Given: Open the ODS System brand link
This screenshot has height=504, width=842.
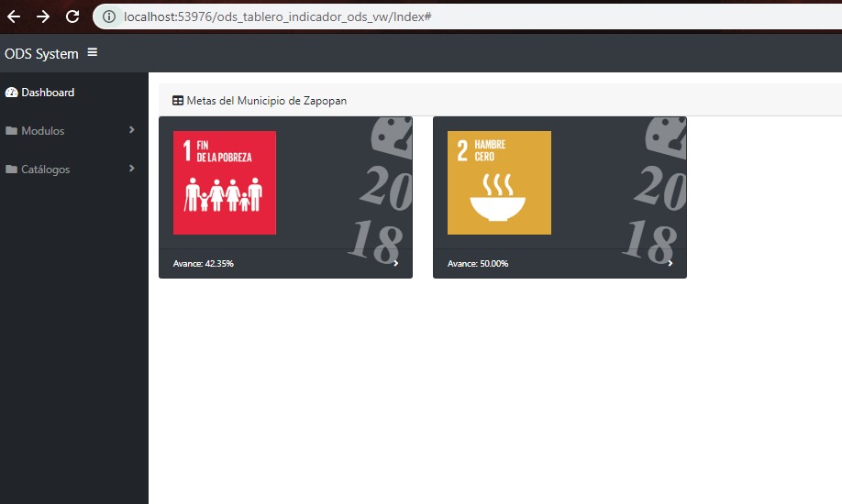Looking at the screenshot, I should coord(41,54).
